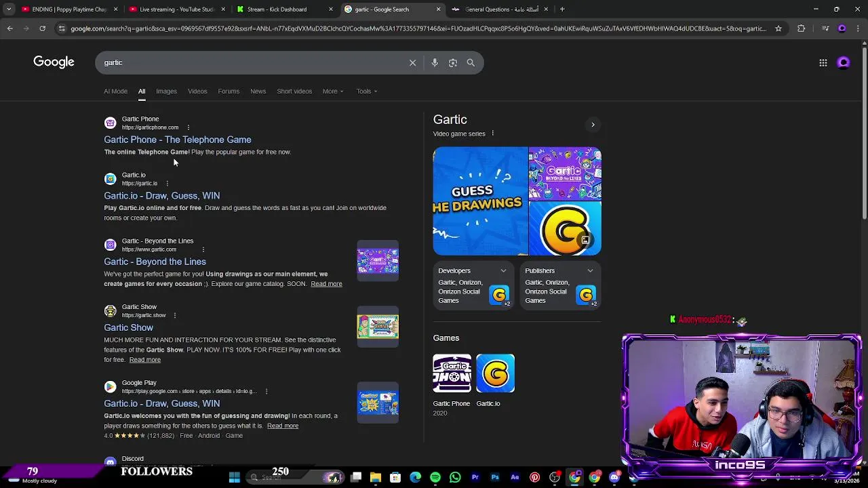Viewport: 868px width, 488px height.
Task: Clear the search box with the X icon
Action: coord(412,62)
